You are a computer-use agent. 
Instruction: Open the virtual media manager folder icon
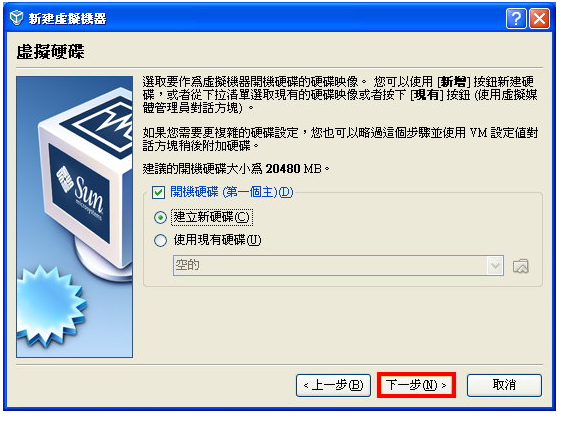point(521,267)
